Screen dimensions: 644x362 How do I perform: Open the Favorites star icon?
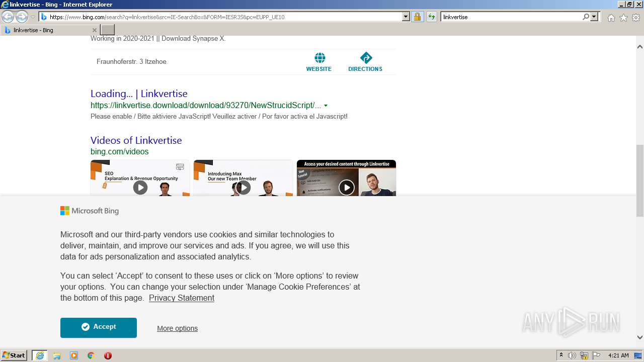click(623, 18)
